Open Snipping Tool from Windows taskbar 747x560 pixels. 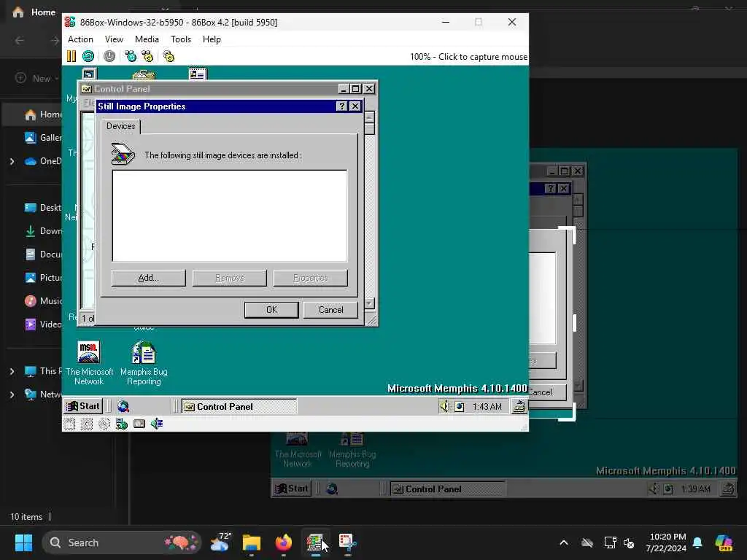[x=348, y=542]
